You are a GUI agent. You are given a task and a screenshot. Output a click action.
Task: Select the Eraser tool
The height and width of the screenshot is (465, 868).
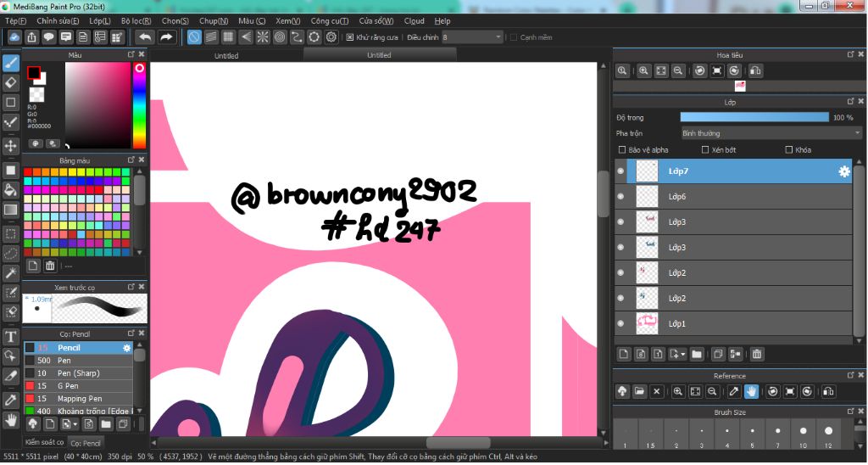point(10,83)
